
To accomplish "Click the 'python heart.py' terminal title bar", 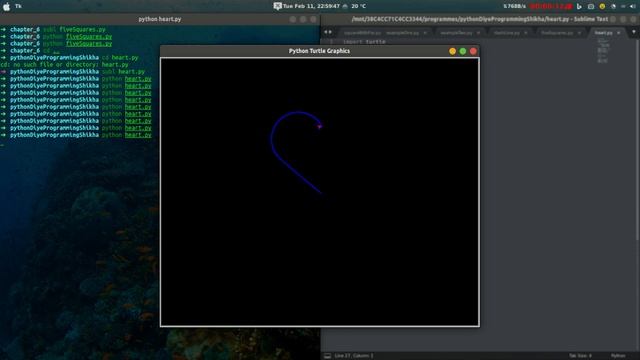I will coord(160,19).
